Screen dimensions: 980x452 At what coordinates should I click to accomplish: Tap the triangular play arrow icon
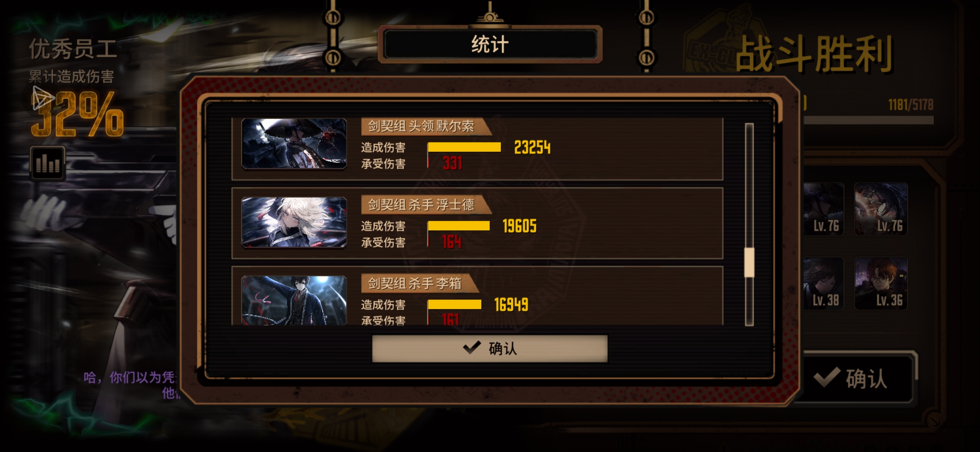click(43, 98)
